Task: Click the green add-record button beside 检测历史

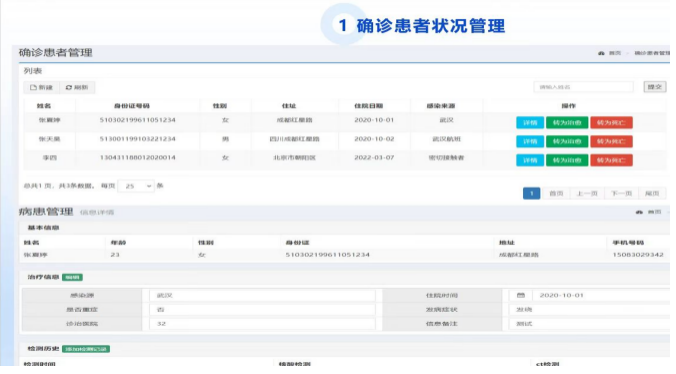Action: pos(86,349)
